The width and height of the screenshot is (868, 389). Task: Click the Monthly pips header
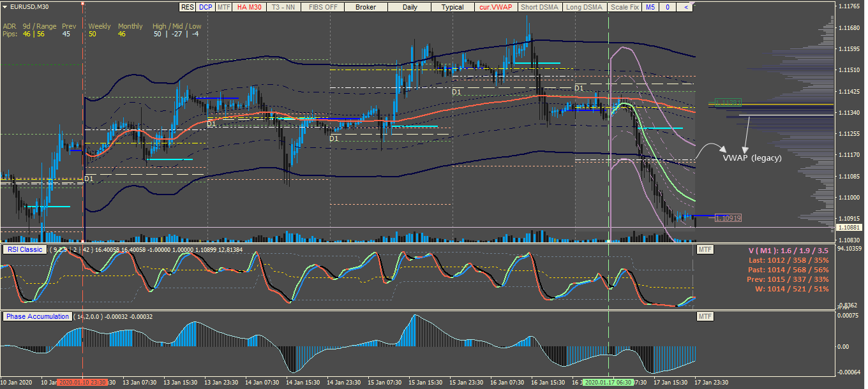(130, 27)
